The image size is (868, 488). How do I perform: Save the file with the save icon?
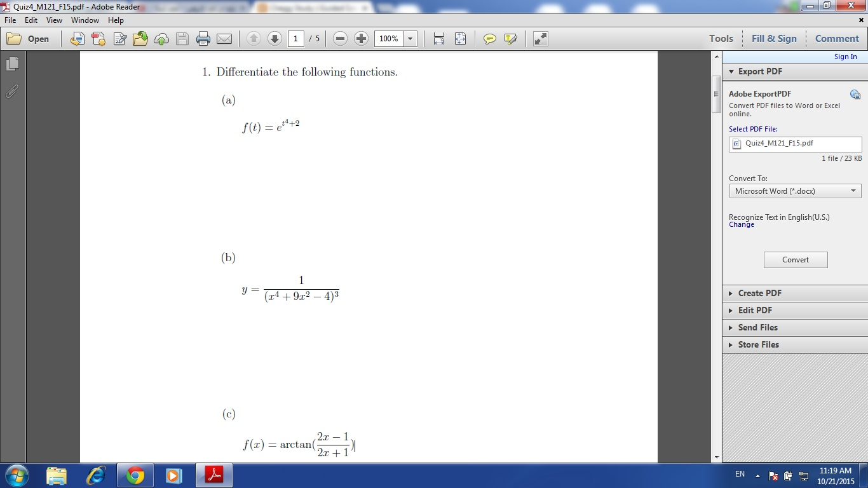(x=182, y=39)
